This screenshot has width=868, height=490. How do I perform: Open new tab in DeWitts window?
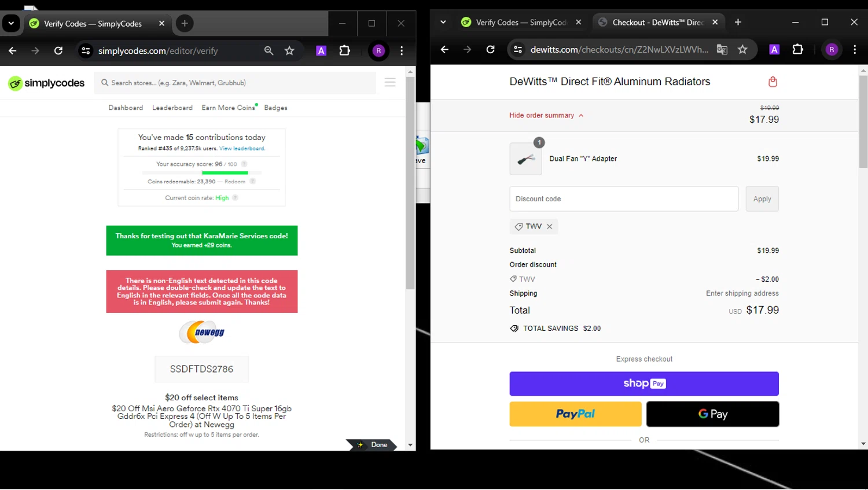pyautogui.click(x=738, y=23)
